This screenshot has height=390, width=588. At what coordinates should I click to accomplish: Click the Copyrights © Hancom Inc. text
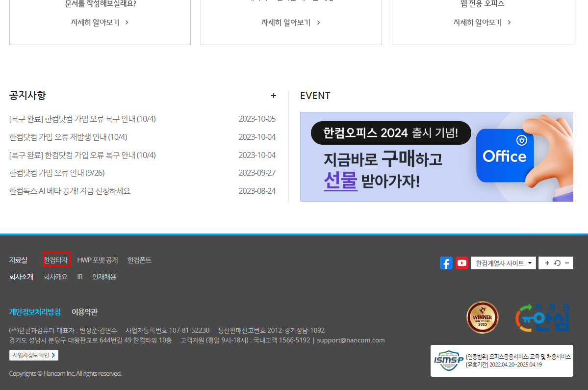click(65, 373)
